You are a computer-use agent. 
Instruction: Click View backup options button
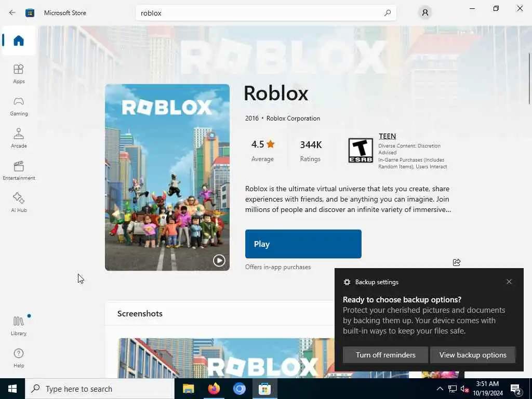coord(473,355)
